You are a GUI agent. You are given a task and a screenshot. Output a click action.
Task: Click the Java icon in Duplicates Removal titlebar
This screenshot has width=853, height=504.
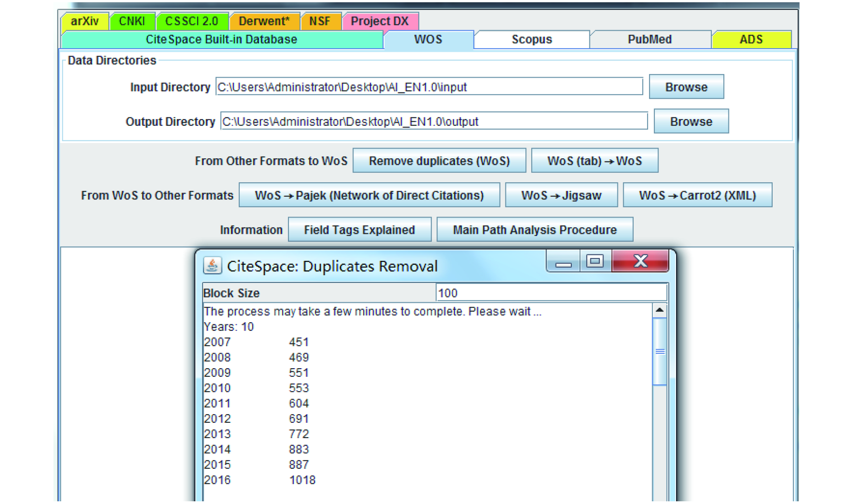click(x=212, y=265)
